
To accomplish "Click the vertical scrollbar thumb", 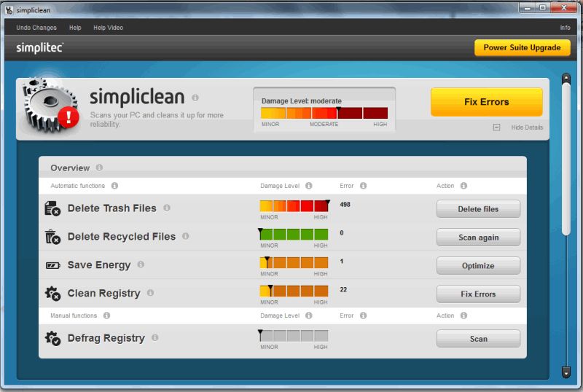I will click(566, 159).
